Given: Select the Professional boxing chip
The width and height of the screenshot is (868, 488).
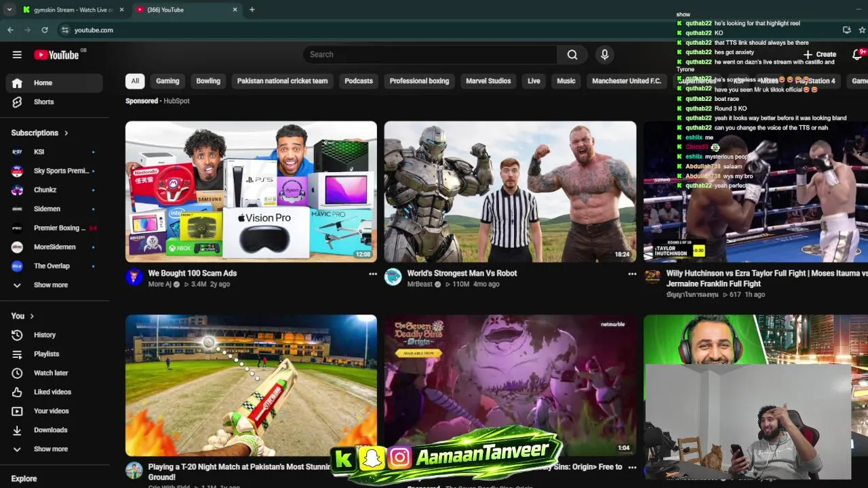Looking at the screenshot, I should [419, 81].
